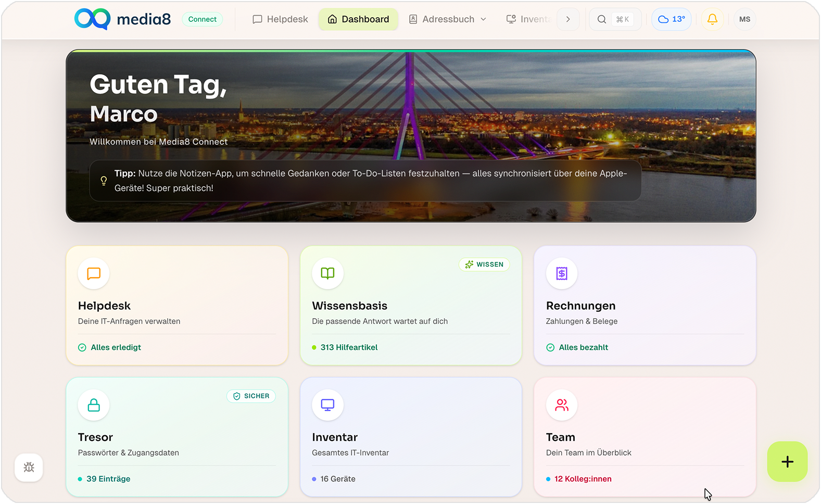The width and height of the screenshot is (821, 504).
Task: Open the Team card title
Action: point(560,437)
